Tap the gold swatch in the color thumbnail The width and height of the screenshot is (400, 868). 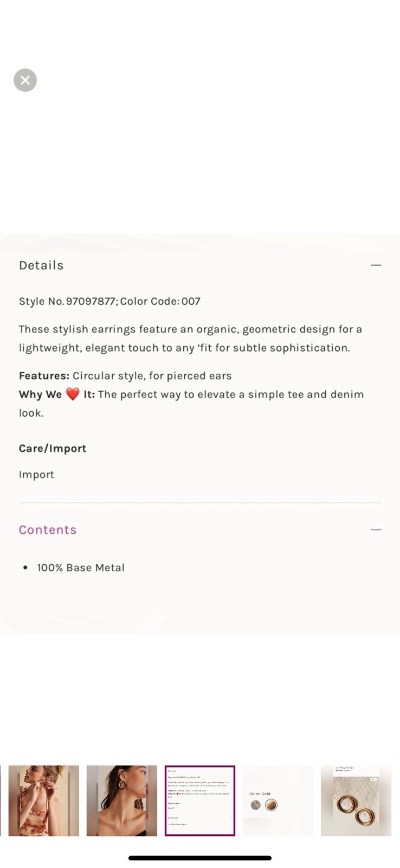pyautogui.click(x=271, y=805)
